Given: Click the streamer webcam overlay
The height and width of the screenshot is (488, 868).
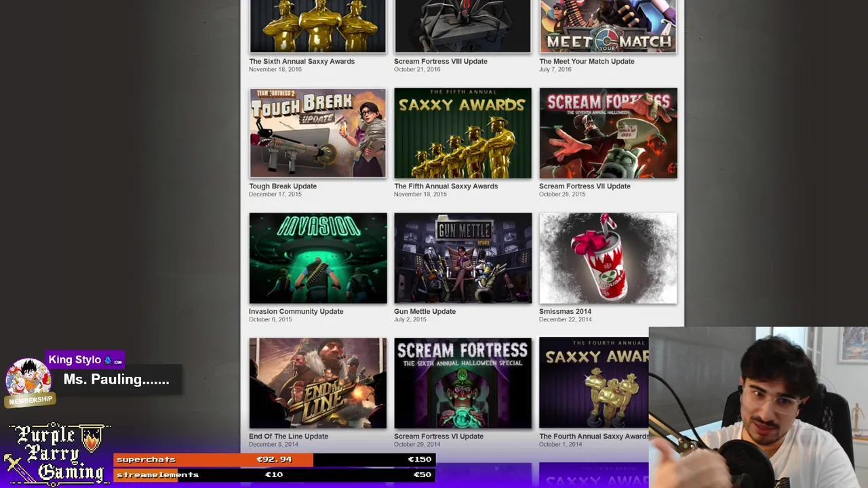Looking at the screenshot, I should pyautogui.click(x=758, y=407).
